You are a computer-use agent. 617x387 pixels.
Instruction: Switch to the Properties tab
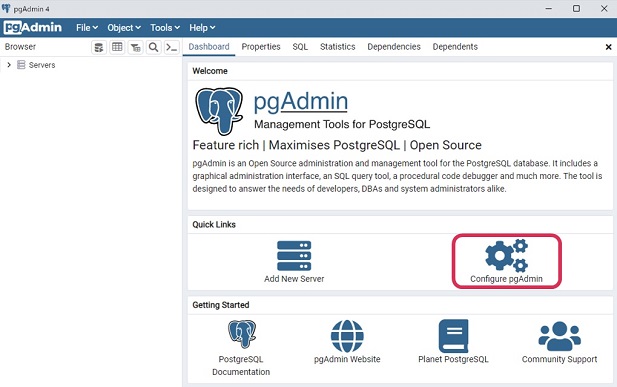(261, 47)
